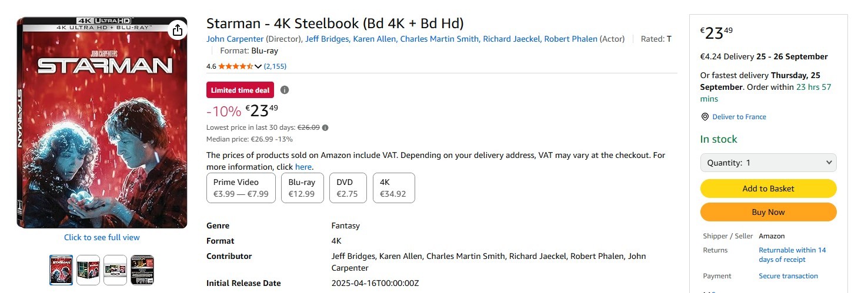
Task: Open the Quantity dropdown
Action: coord(768,163)
